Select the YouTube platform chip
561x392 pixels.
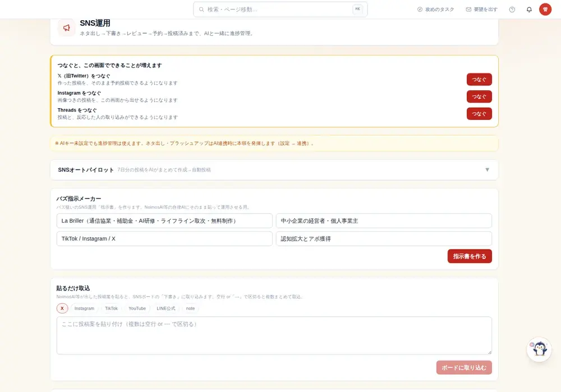137,308
